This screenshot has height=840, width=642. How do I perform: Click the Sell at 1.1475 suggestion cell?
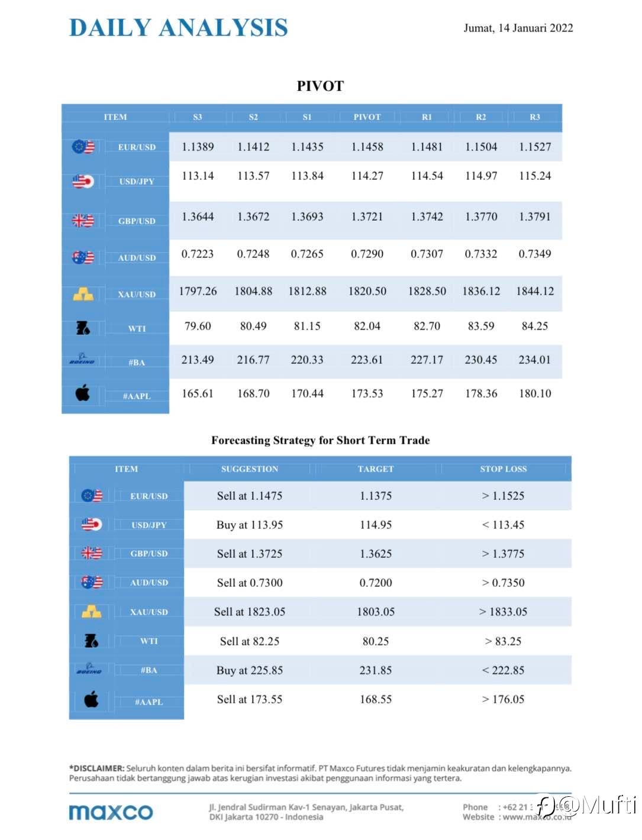250,496
